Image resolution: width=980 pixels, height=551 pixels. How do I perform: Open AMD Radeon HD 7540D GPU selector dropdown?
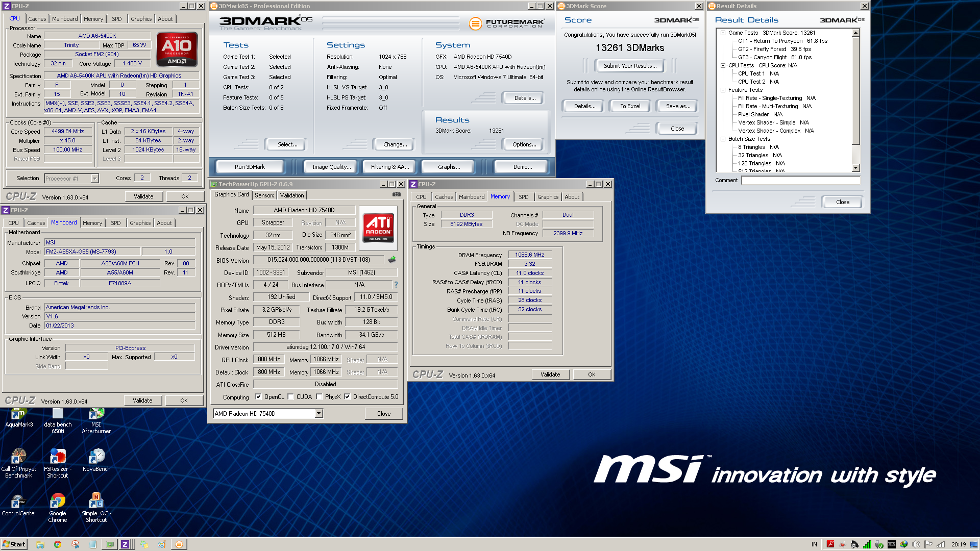(319, 414)
